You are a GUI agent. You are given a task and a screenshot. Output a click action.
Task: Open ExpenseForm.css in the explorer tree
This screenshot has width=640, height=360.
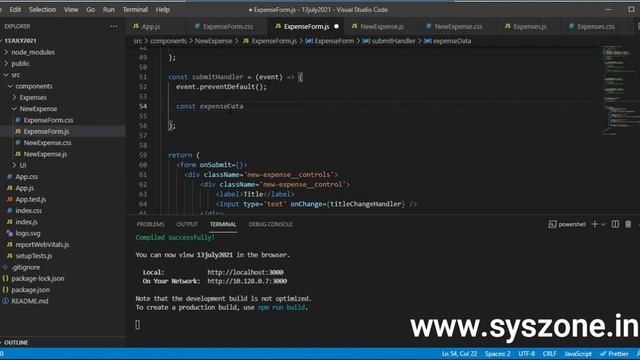pyautogui.click(x=48, y=120)
